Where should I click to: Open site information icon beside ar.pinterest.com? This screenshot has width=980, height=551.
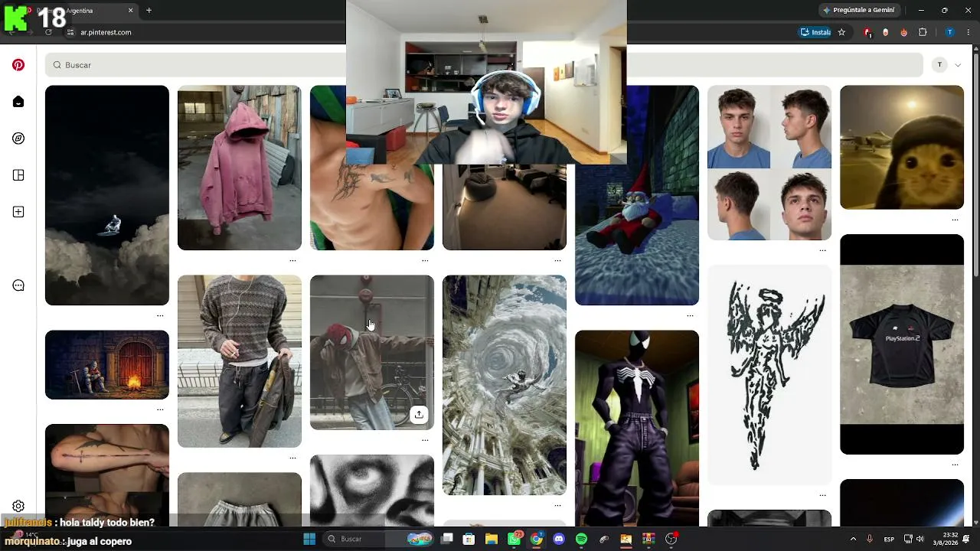click(70, 32)
